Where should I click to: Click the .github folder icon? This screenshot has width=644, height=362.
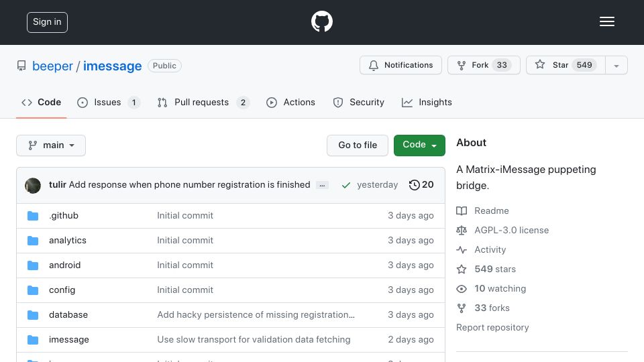point(33,215)
